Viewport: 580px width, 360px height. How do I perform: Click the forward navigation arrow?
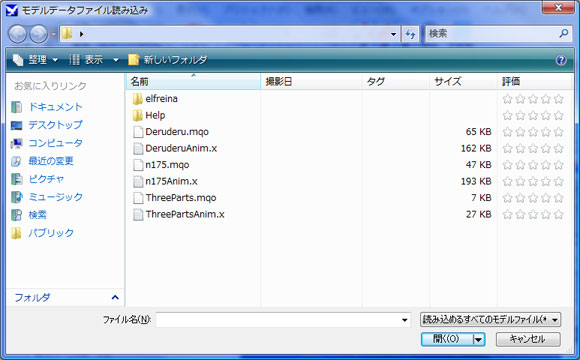(x=38, y=34)
